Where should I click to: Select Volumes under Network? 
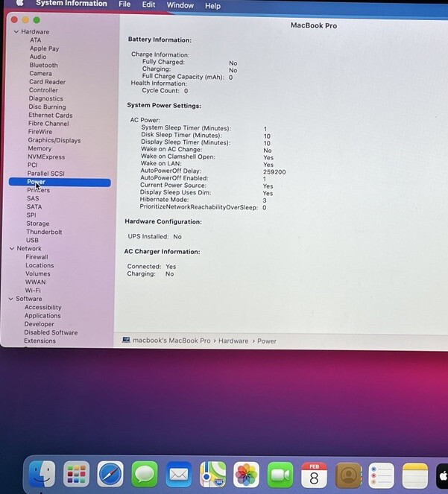38,273
